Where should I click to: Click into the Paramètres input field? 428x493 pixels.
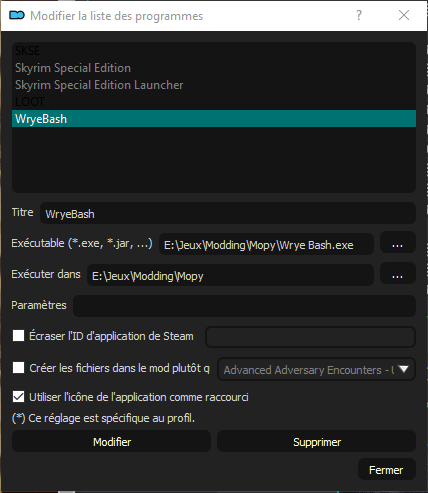tap(244, 306)
